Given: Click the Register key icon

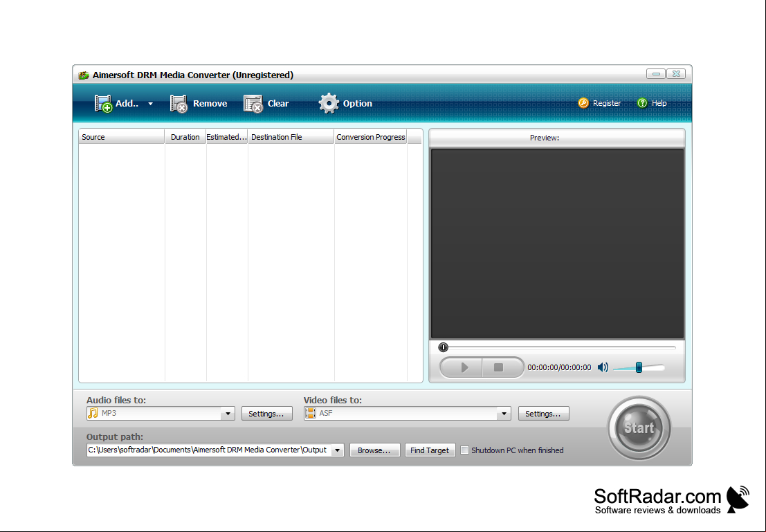Looking at the screenshot, I should [x=583, y=103].
